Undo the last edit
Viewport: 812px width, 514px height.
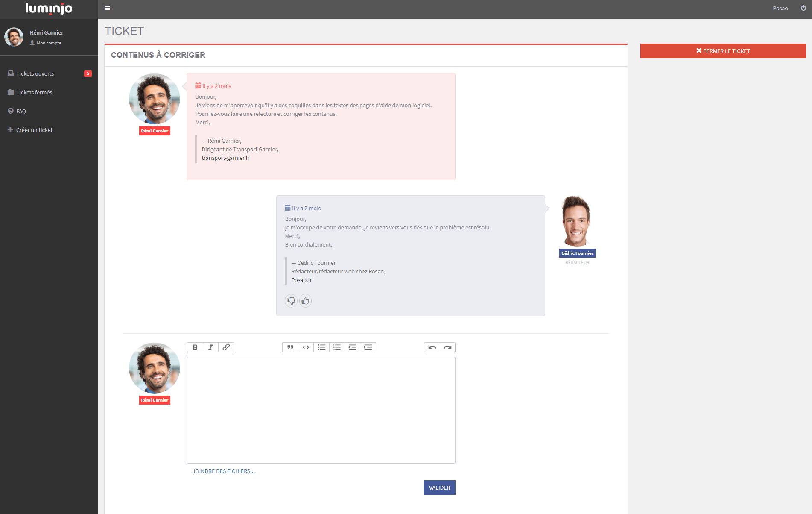click(x=432, y=347)
